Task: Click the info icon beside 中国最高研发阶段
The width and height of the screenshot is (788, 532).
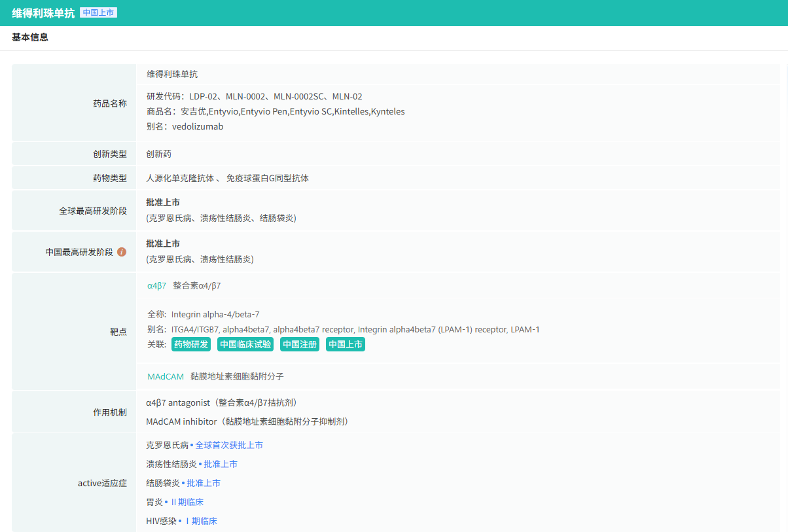Action: point(122,252)
